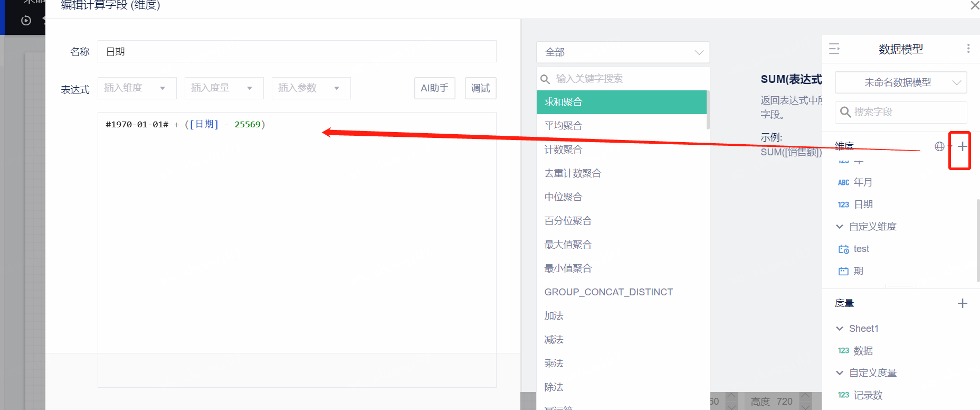Click the globe icon beside 维度

939,146
